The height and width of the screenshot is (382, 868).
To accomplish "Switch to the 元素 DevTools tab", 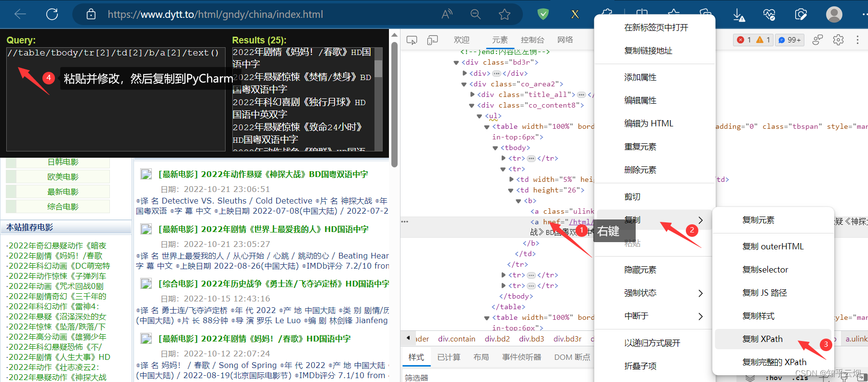I will (x=500, y=40).
